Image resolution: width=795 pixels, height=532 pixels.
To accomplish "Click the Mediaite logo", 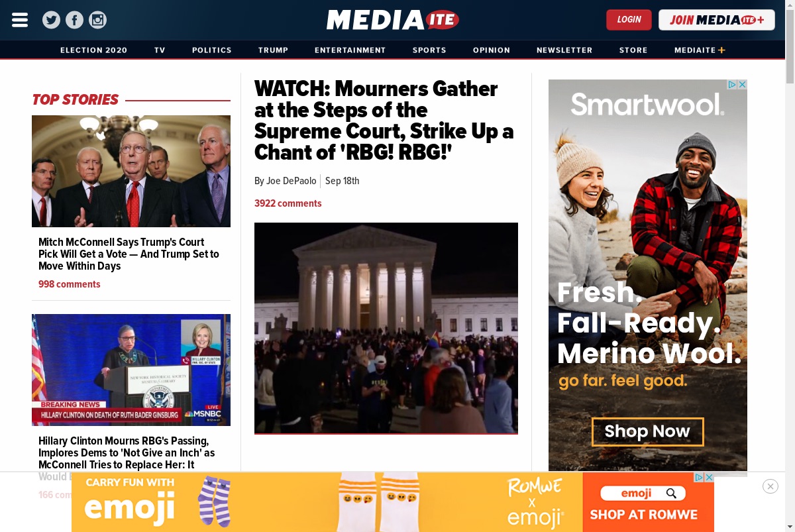I will click(392, 20).
